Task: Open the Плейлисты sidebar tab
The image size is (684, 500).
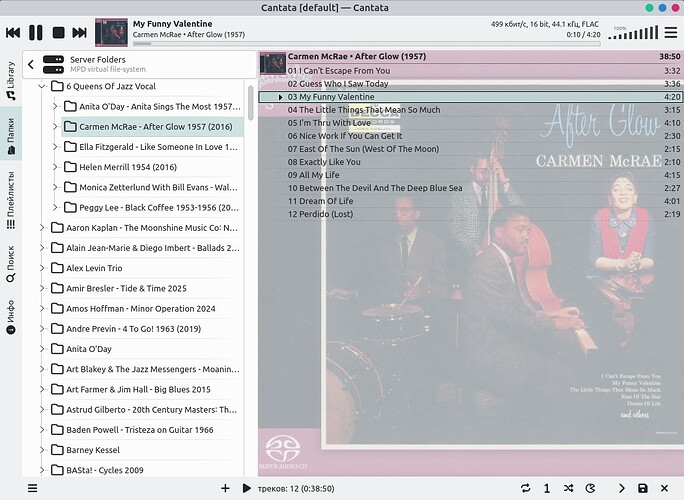Action: click(11, 200)
